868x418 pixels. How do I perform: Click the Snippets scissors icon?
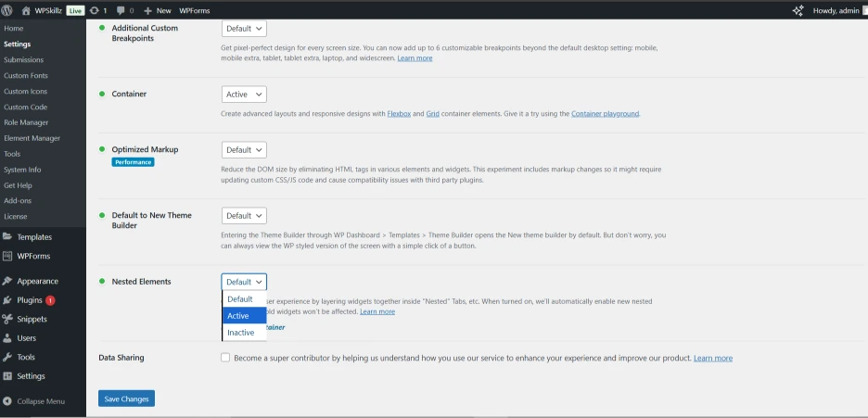(7, 319)
